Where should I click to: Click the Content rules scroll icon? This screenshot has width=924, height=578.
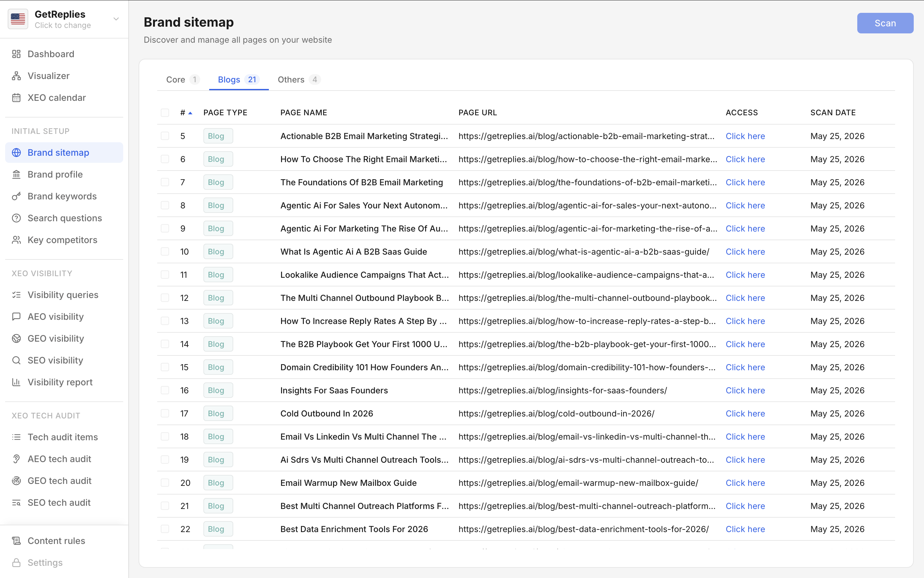(x=16, y=540)
